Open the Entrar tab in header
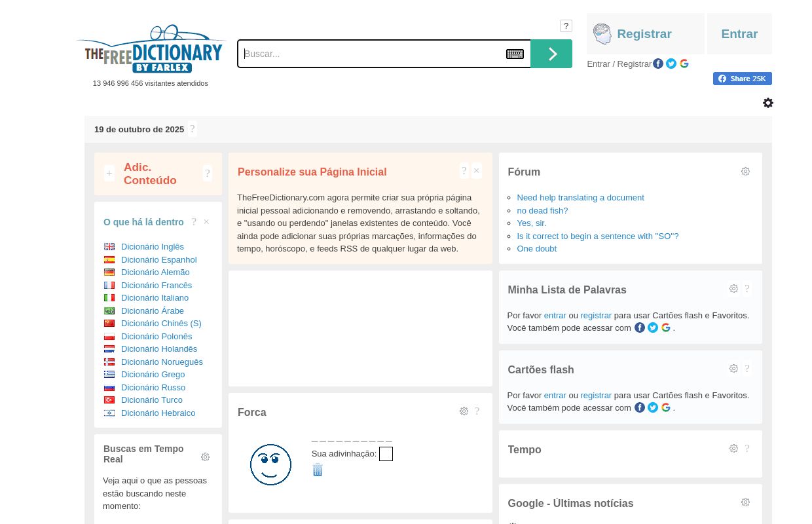 pos(739,34)
